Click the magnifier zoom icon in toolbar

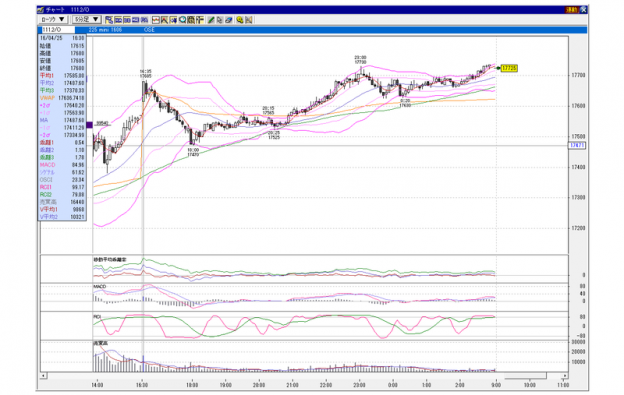click(x=183, y=20)
